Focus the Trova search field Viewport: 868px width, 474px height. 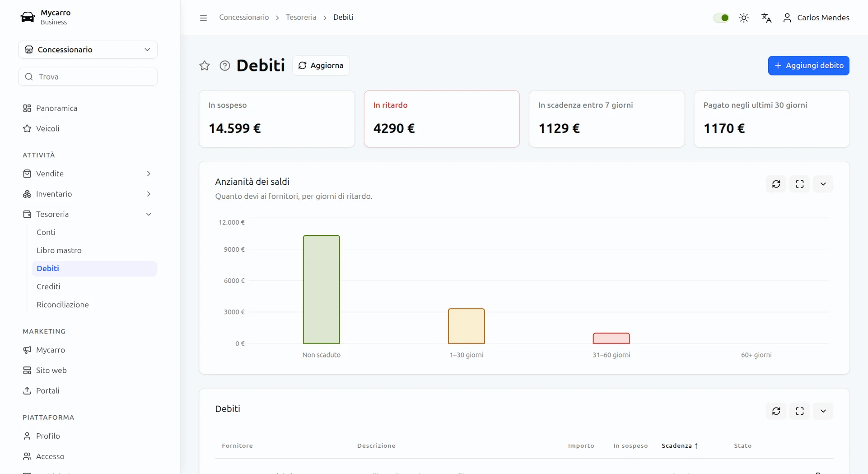(88, 77)
